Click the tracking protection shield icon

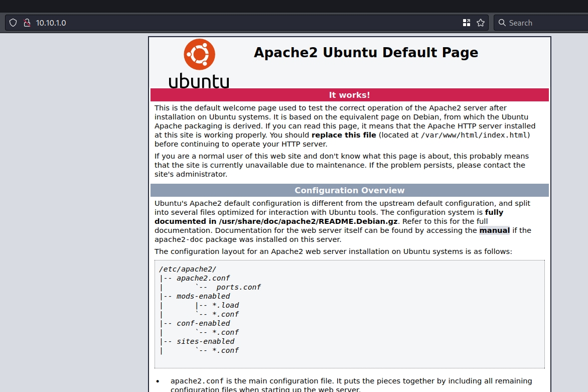pos(13,23)
